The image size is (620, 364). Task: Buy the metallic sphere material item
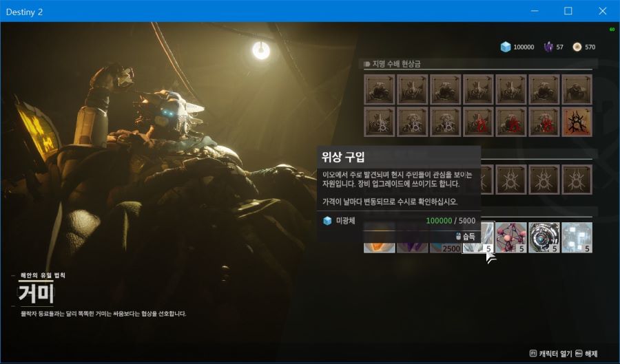(544, 237)
